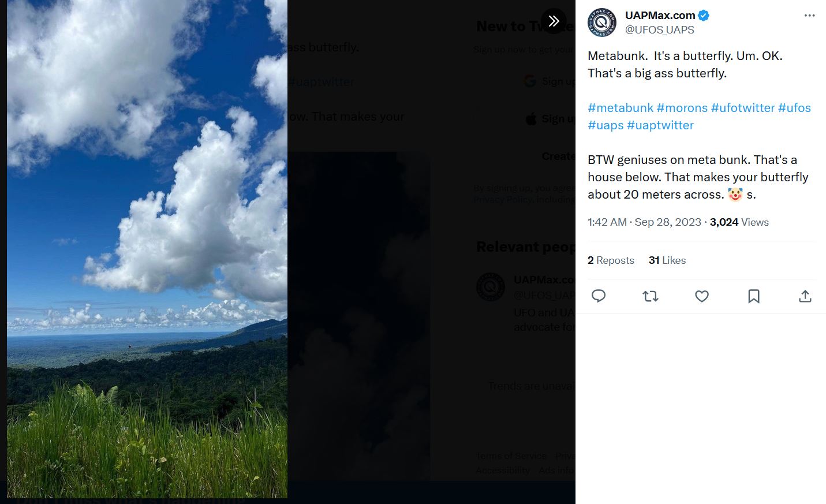Click the 1:42 AM Sep 28, 2023 timestamp
The height and width of the screenshot is (504, 826).
pyautogui.click(x=644, y=222)
